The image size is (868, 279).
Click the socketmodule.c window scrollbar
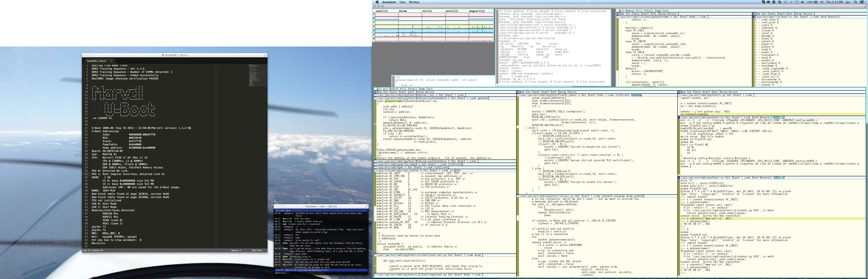coord(375,129)
